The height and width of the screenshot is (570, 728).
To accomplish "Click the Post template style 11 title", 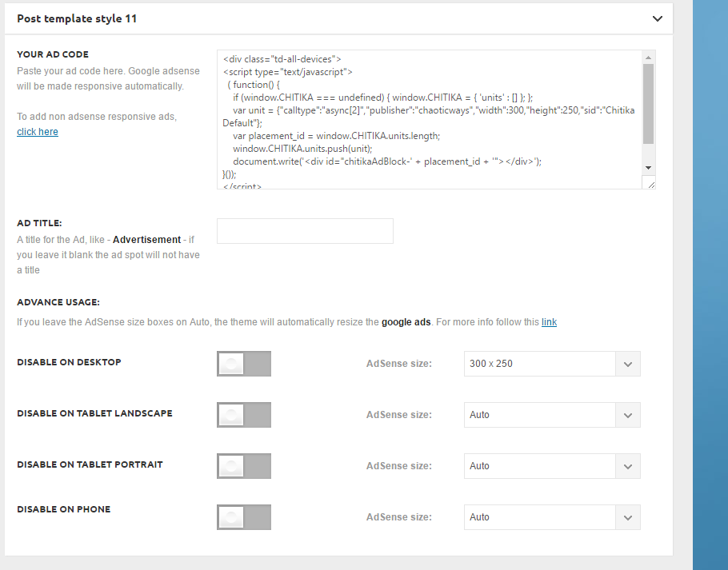I will (77, 19).
